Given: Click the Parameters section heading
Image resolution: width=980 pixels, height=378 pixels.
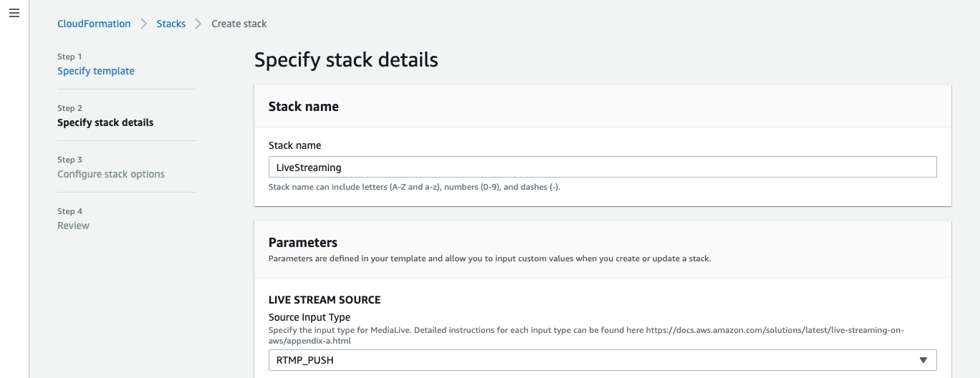Looking at the screenshot, I should [x=303, y=243].
